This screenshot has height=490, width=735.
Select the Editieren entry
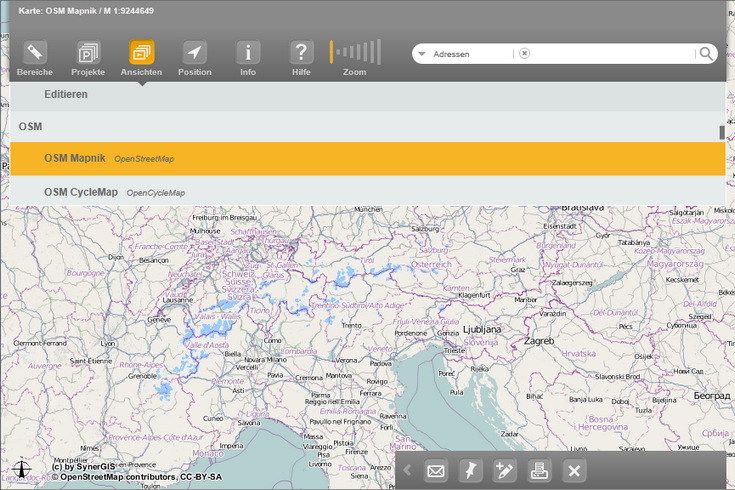tap(368, 97)
